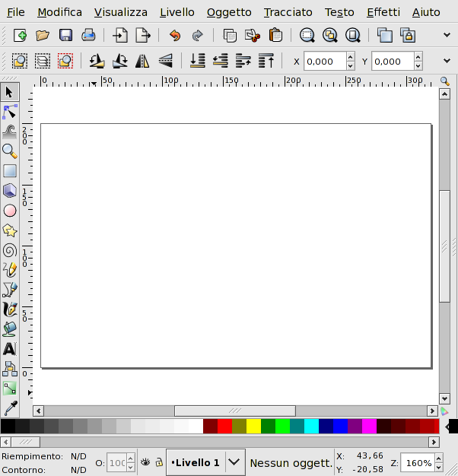Choose the Connector diagram tool
Screen dimensions: 458x476
[x=10, y=369]
